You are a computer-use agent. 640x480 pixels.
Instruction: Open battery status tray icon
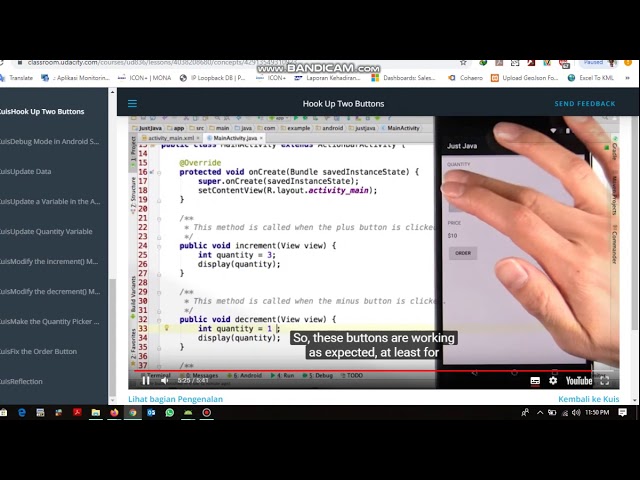click(x=552, y=413)
